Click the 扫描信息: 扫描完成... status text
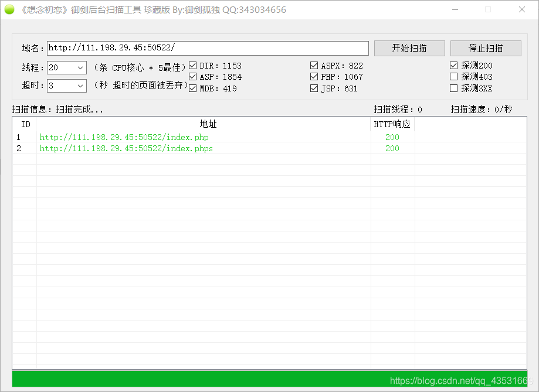The height and width of the screenshot is (392, 539). pyautogui.click(x=57, y=109)
